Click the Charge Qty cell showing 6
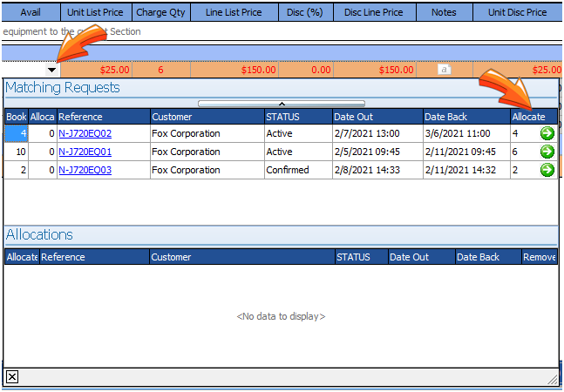The height and width of the screenshot is (392, 564). coord(160,70)
